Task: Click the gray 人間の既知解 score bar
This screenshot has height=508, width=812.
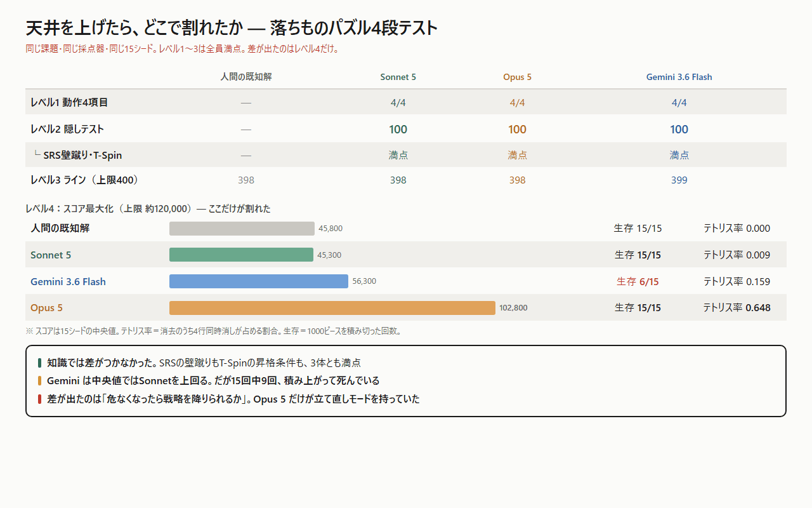Action: pyautogui.click(x=242, y=229)
